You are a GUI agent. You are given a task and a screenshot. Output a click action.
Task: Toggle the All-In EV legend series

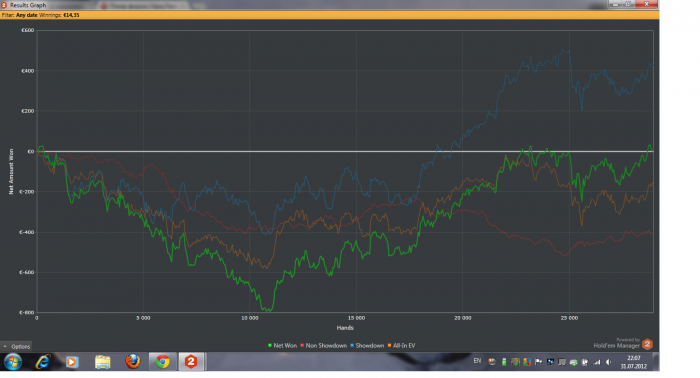[x=401, y=345]
